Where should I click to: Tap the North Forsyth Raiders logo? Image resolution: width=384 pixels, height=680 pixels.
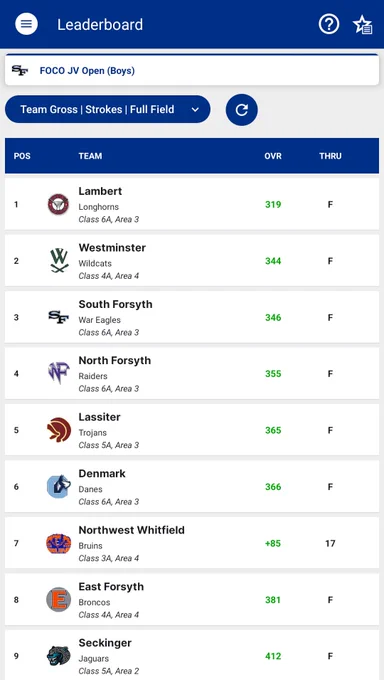59,373
